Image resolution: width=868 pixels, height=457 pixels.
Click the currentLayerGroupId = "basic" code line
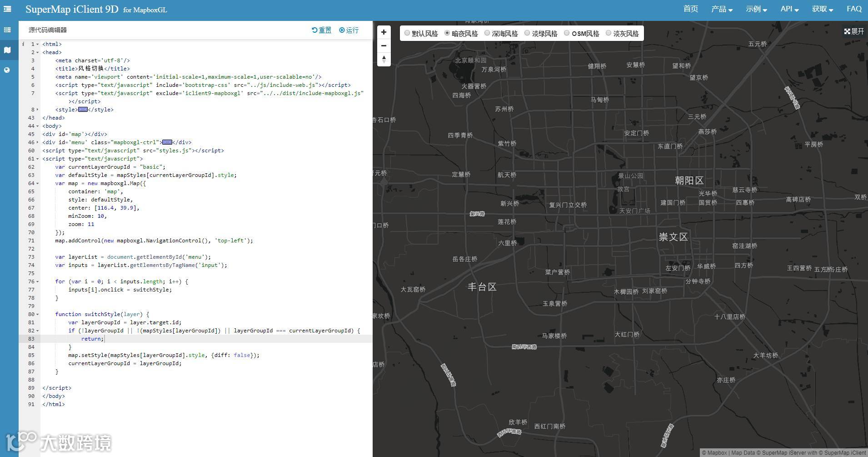pyautogui.click(x=110, y=167)
